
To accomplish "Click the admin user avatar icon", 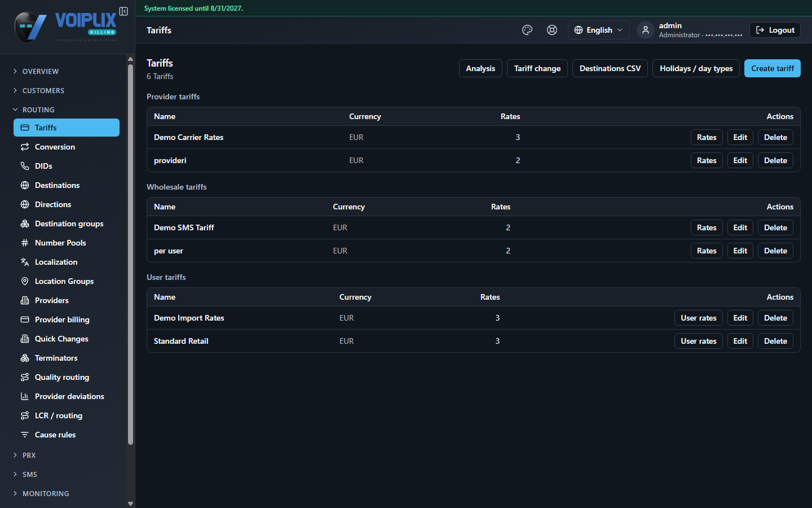I will tap(646, 30).
